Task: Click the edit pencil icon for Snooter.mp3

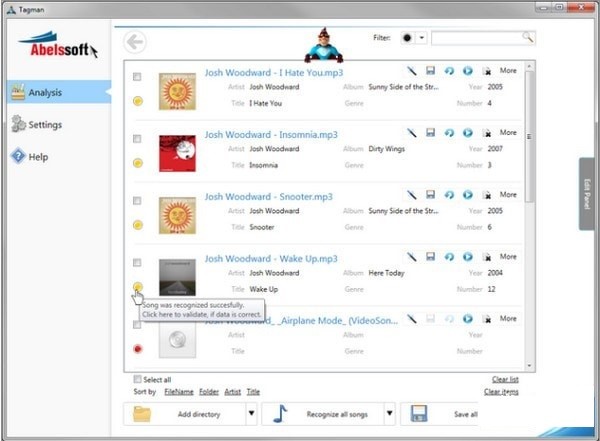Action: (x=411, y=195)
